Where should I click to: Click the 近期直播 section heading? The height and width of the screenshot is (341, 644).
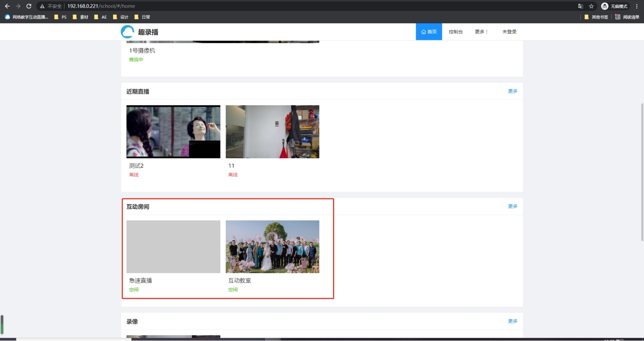coord(138,92)
